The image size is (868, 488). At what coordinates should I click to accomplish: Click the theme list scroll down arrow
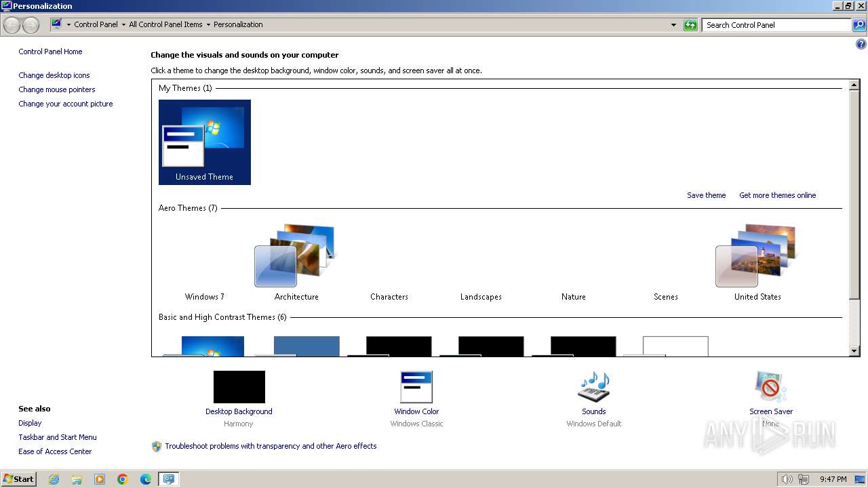pyautogui.click(x=854, y=351)
